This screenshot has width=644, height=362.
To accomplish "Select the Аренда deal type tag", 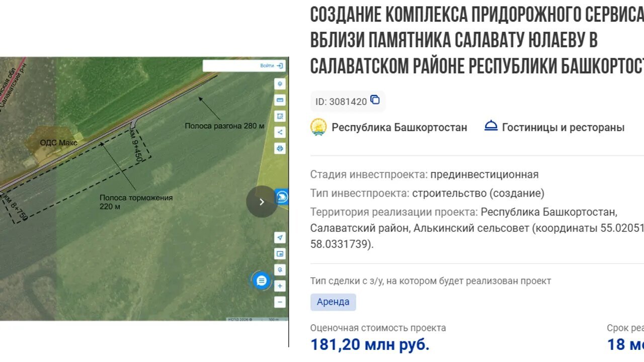I will click(x=333, y=302).
